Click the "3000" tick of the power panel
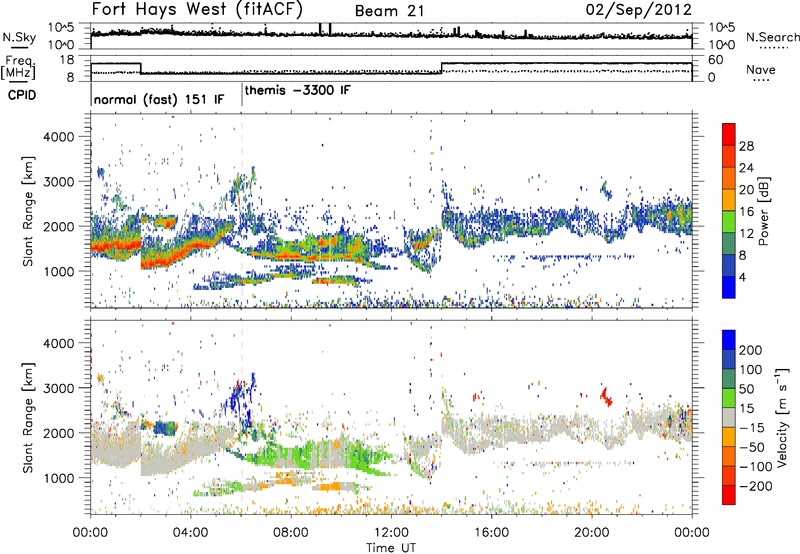The height and width of the screenshot is (554, 800). point(58,182)
